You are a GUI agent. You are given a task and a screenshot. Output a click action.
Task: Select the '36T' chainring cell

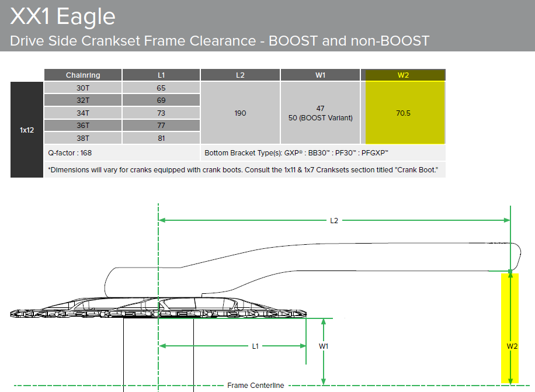tap(83, 126)
